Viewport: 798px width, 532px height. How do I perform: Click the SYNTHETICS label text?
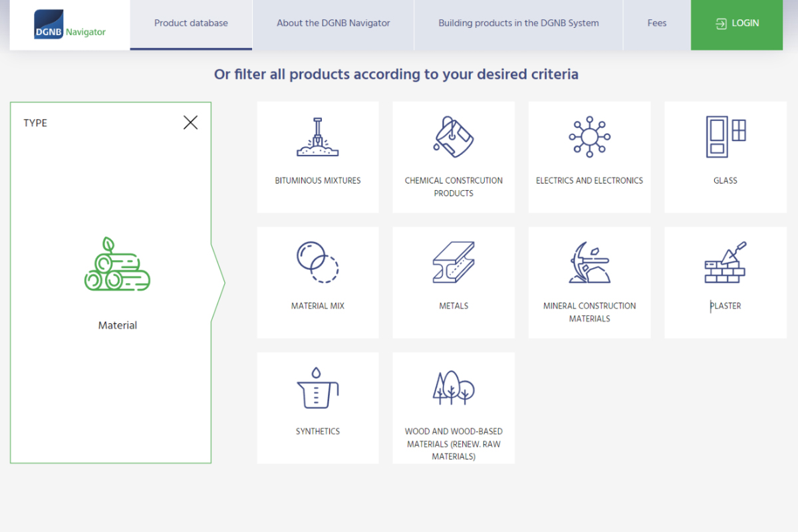[x=318, y=432]
